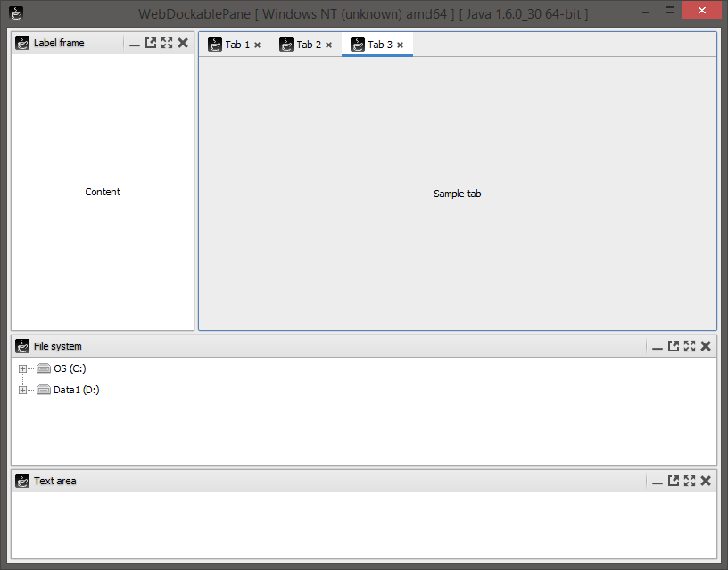Maximize the Text area frame
This screenshot has width=728, height=570.
click(690, 481)
